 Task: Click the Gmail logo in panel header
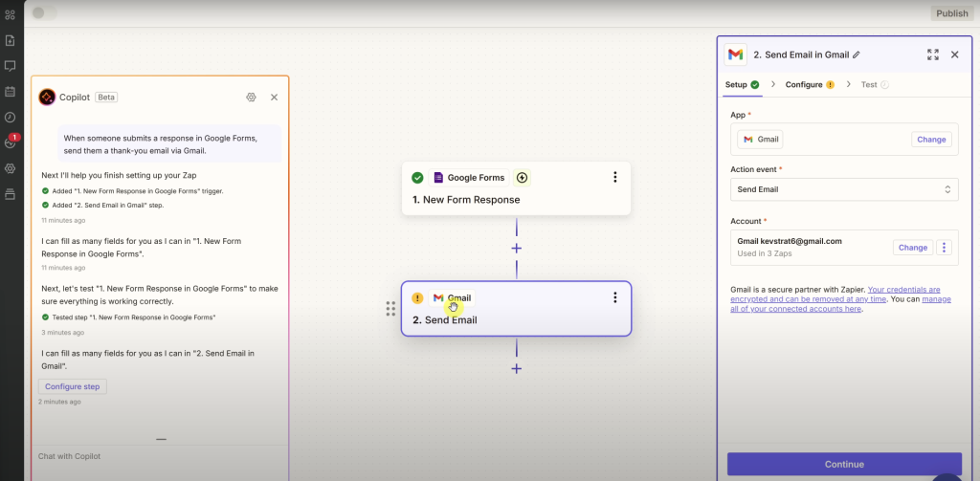[736, 55]
